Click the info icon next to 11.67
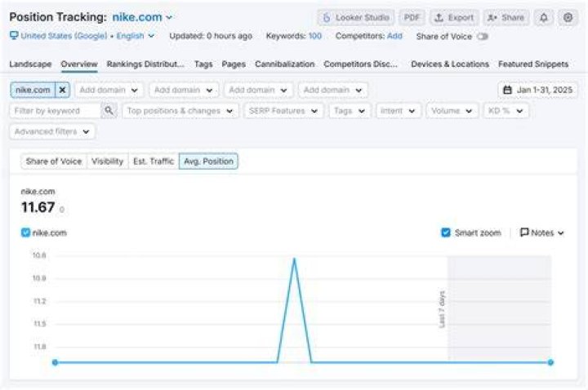This screenshot has width=588, height=390. pyautogui.click(x=61, y=210)
